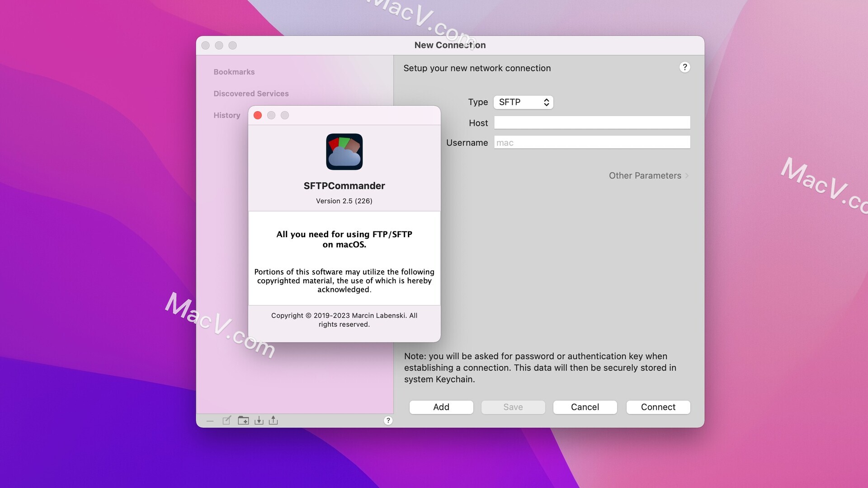The height and width of the screenshot is (488, 868).
Task: Click the edit bookmark pencil icon
Action: (x=227, y=421)
